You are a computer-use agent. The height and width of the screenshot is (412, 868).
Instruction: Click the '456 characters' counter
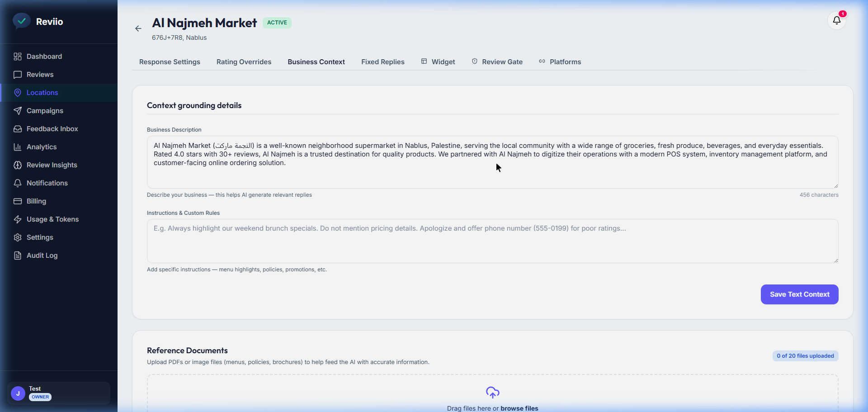pos(819,195)
